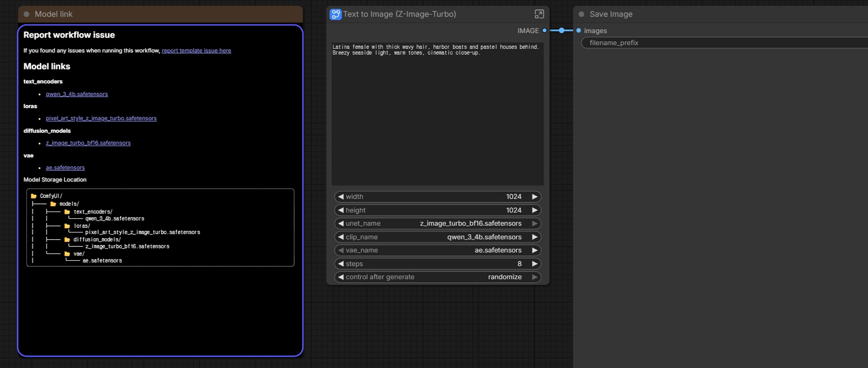Open the clip_name qwen_3_4b.safetensors combo
Image resolution: width=868 pixels, height=368 pixels.
[438, 237]
